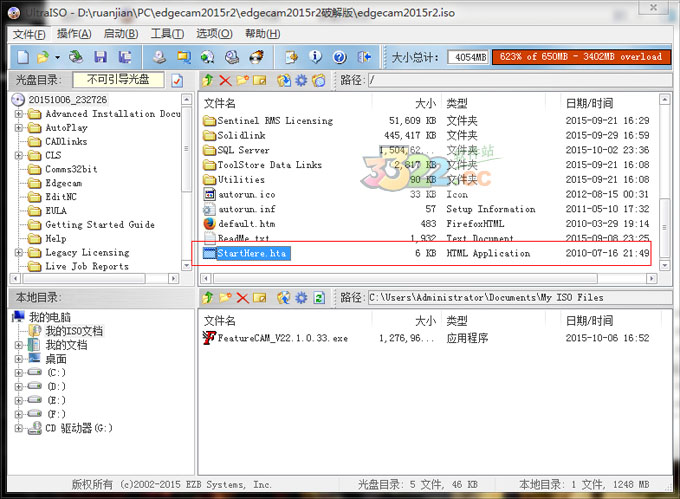This screenshot has height=499, width=680.
Task: Click green Refresh icon in local toolbar
Action: click(x=319, y=298)
